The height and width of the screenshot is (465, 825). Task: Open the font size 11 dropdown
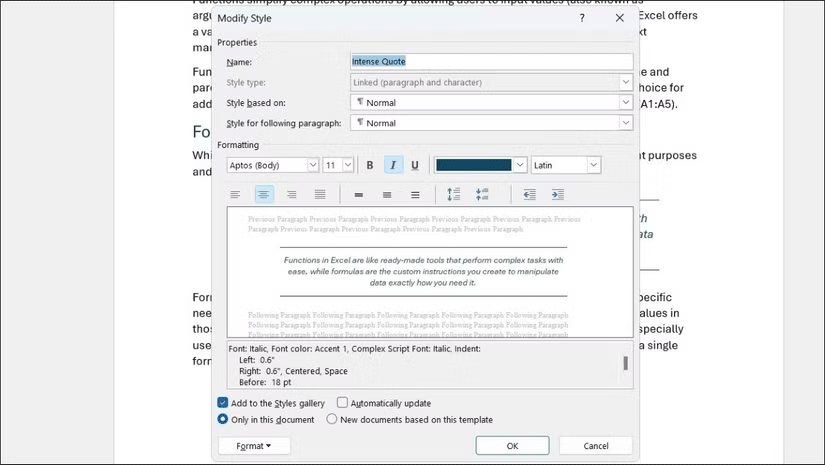point(348,165)
